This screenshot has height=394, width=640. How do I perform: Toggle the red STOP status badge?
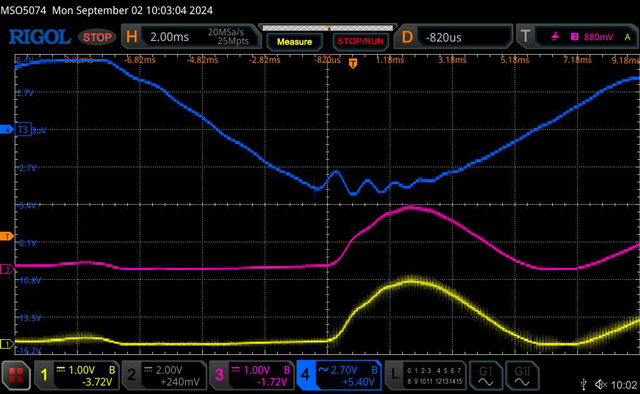pos(97,37)
